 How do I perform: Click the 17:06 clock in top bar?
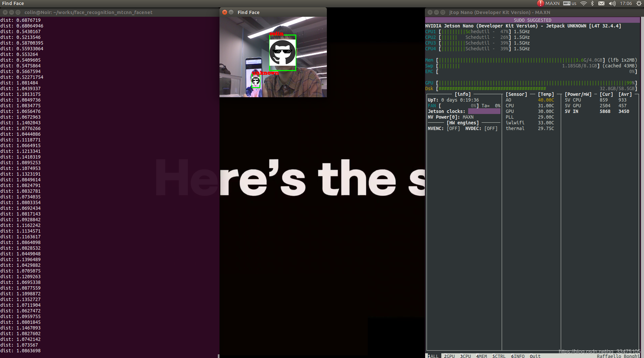pyautogui.click(x=626, y=3)
